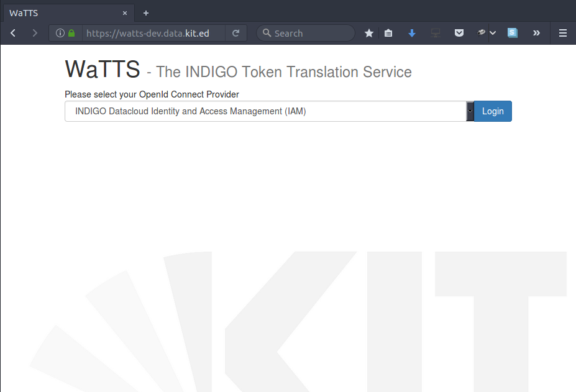The height and width of the screenshot is (392, 576).
Task: Save the page to Pocket
Action: click(459, 33)
